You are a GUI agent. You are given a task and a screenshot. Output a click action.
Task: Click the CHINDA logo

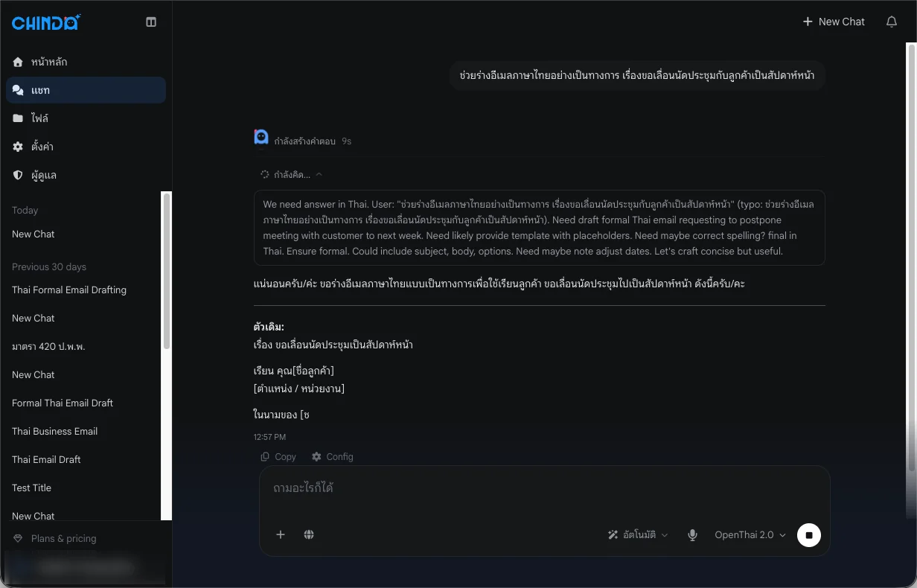pyautogui.click(x=46, y=22)
